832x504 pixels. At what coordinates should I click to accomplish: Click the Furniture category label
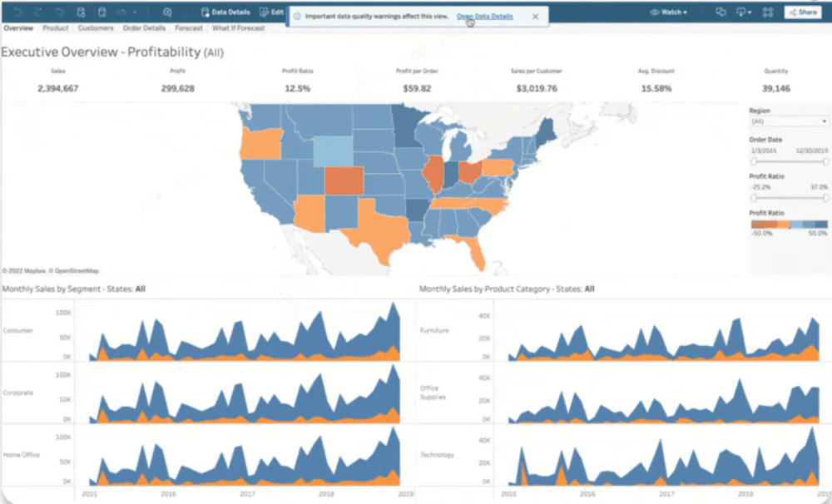point(434,330)
